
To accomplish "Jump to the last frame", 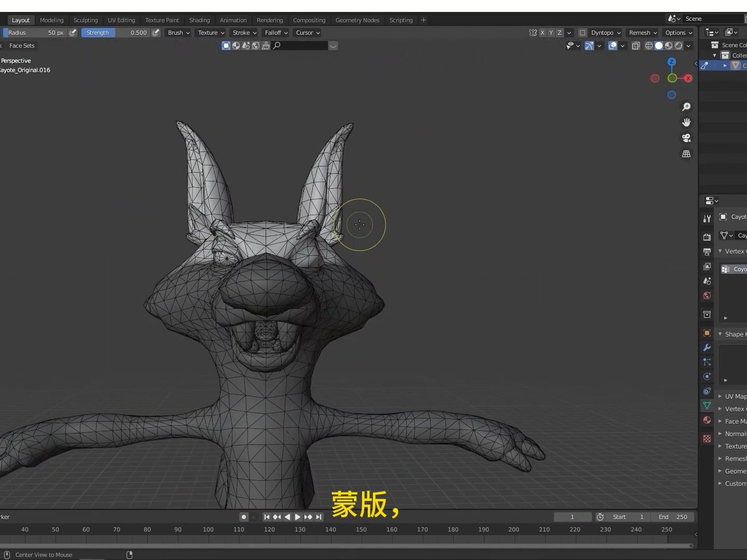I will pos(319,517).
